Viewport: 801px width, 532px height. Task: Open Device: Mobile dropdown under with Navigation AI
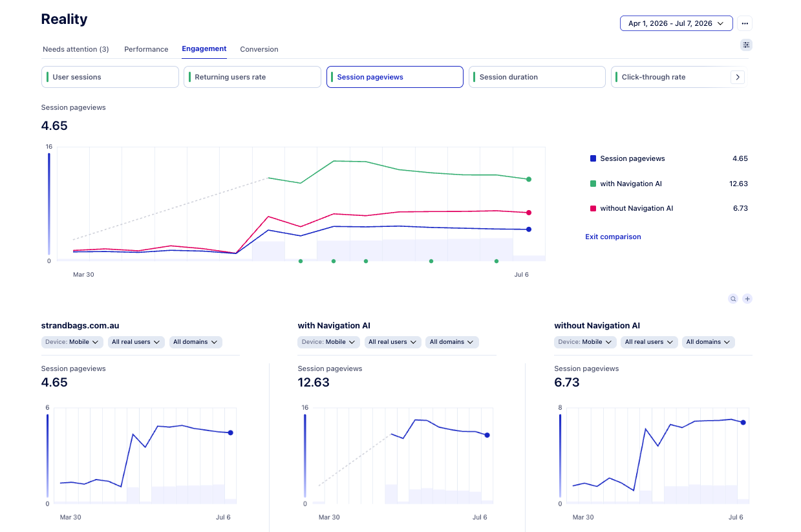329,342
